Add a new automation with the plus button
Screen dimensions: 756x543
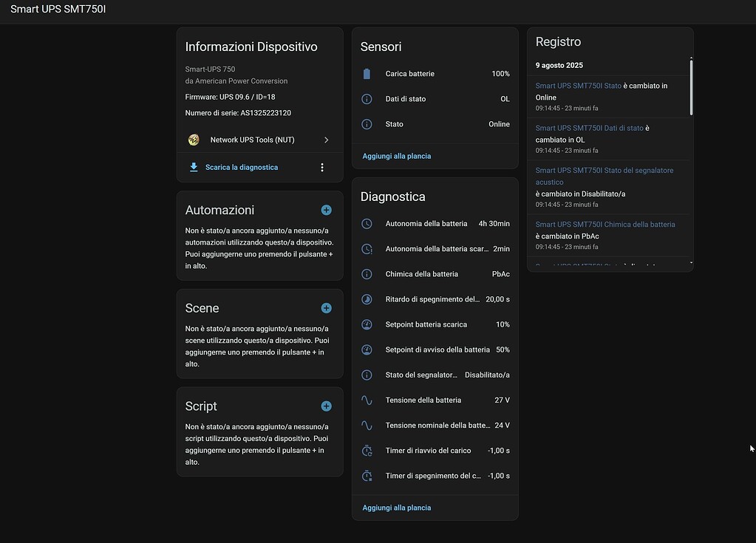click(326, 210)
